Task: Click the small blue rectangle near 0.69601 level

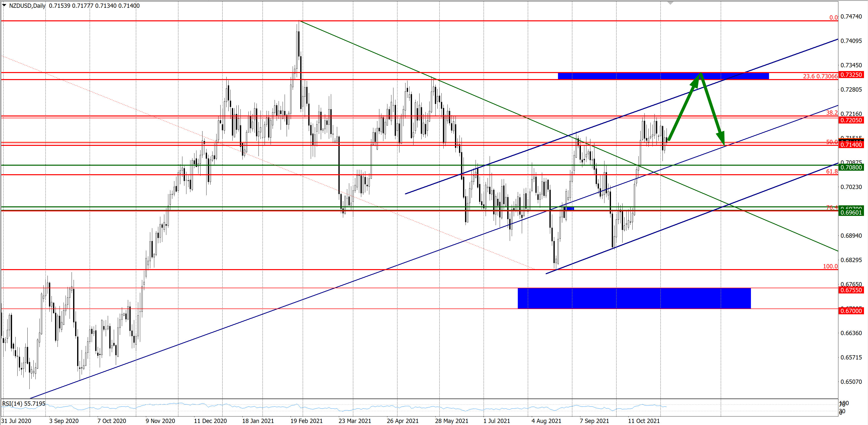Action: click(570, 209)
